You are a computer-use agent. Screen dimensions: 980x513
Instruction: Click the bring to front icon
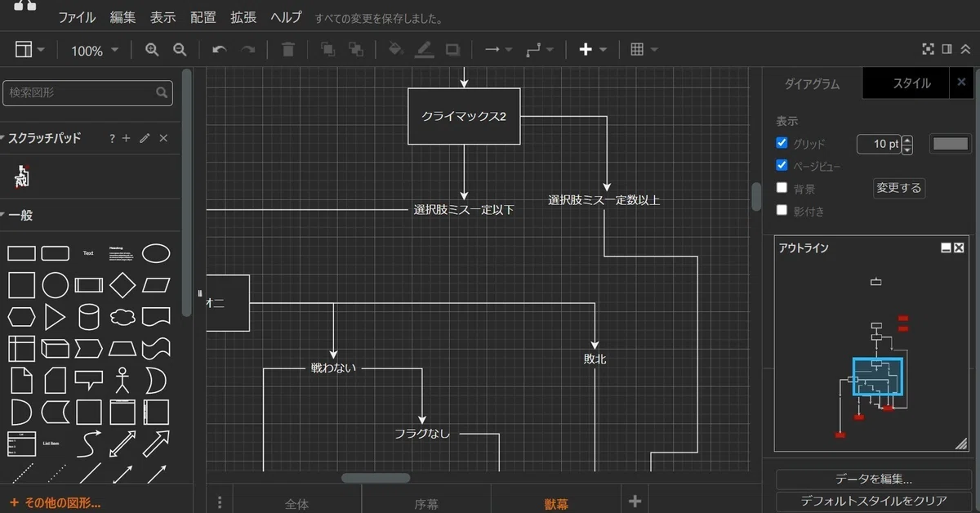click(x=327, y=50)
